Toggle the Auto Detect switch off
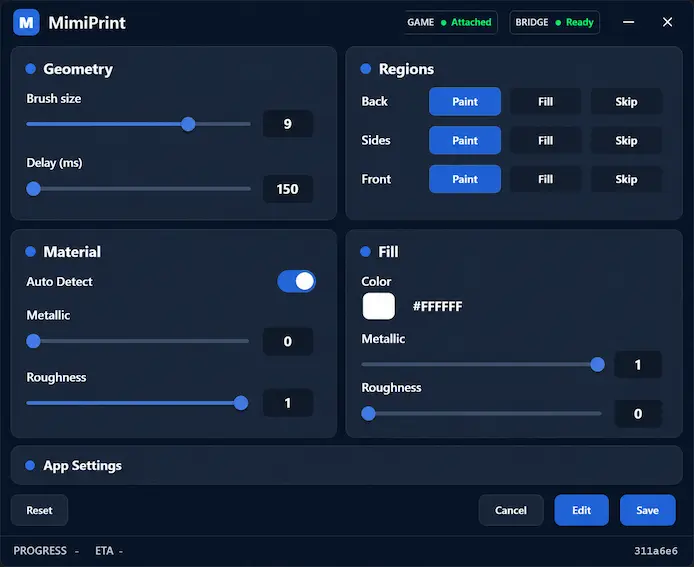The height and width of the screenshot is (567, 694). (296, 281)
